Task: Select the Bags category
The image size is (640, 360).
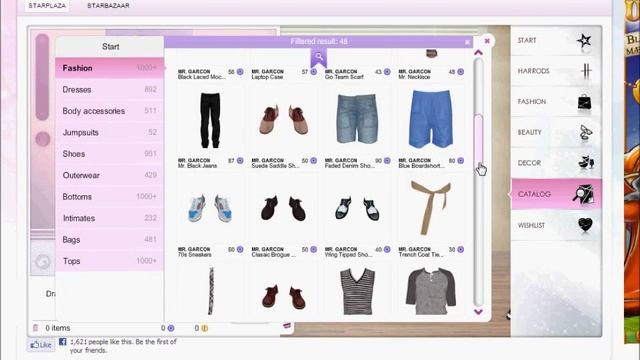Action: (x=109, y=240)
